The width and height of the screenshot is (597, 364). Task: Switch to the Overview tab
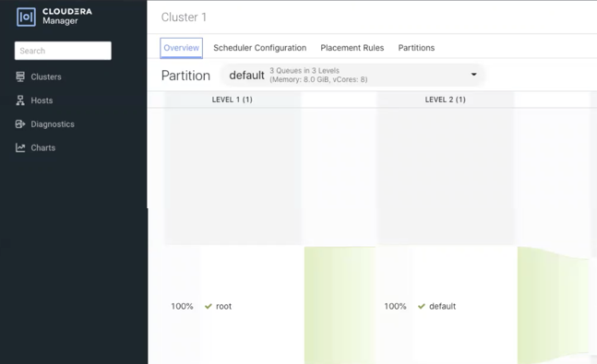coord(181,48)
